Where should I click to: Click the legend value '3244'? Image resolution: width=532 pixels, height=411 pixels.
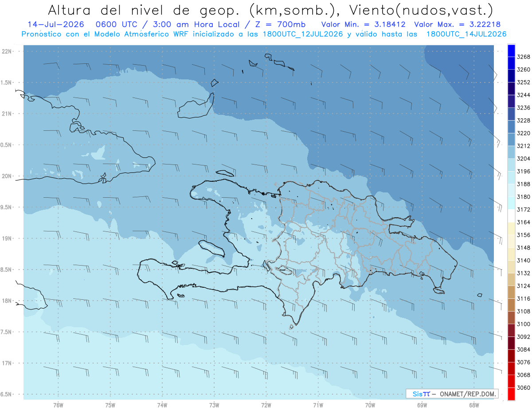[523, 95]
